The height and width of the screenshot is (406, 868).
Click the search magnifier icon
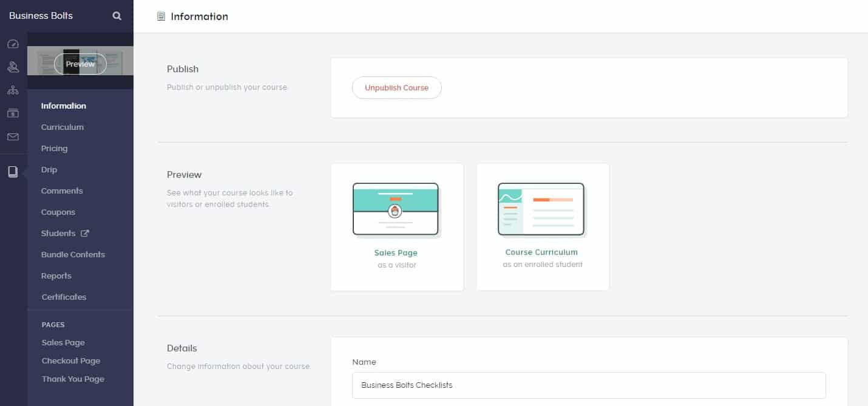tap(117, 16)
